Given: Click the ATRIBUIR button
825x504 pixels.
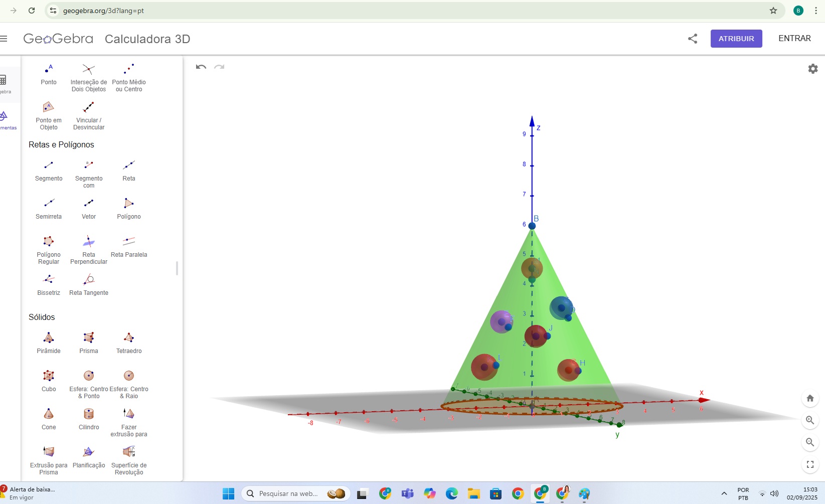Looking at the screenshot, I should (736, 39).
